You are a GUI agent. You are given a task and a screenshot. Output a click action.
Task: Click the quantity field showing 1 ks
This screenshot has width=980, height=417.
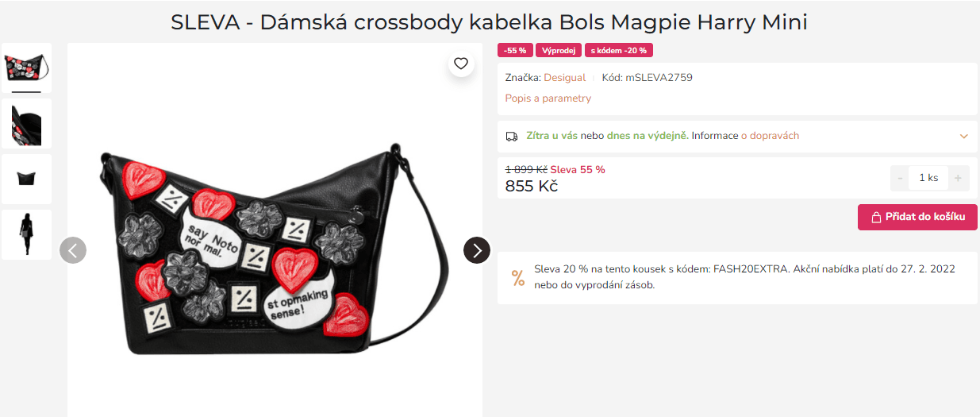tap(929, 178)
